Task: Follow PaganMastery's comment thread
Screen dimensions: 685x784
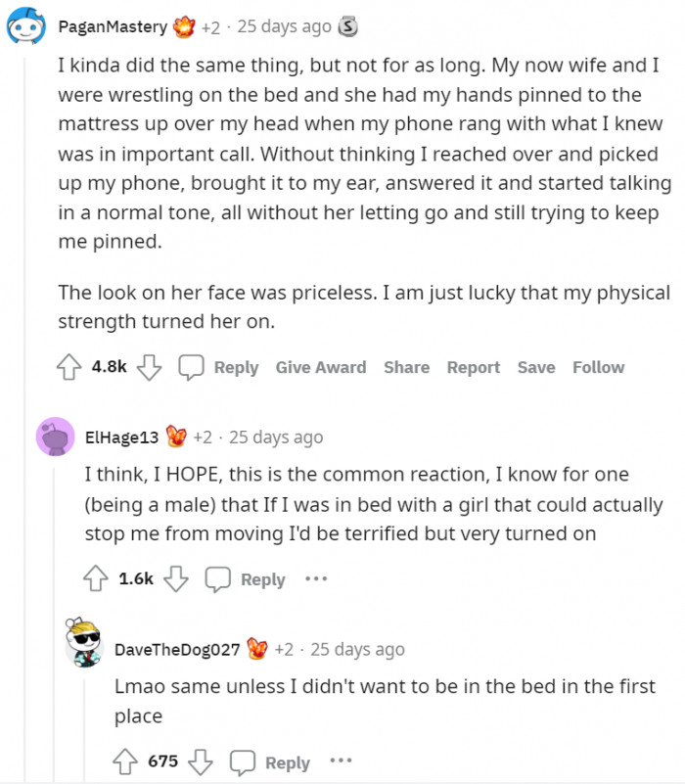Action: click(x=598, y=368)
